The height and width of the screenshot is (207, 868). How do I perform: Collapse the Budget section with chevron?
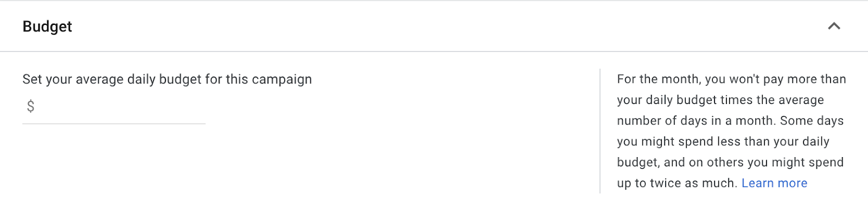click(x=834, y=26)
